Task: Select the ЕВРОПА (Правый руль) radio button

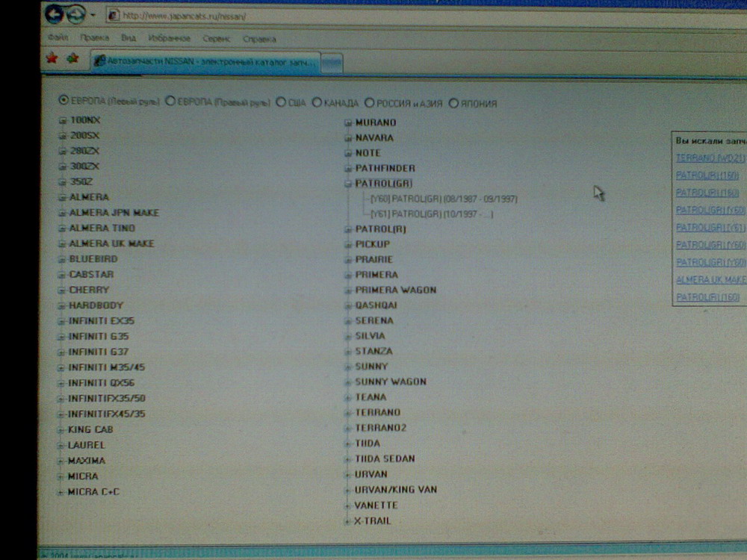Action: tap(170, 102)
